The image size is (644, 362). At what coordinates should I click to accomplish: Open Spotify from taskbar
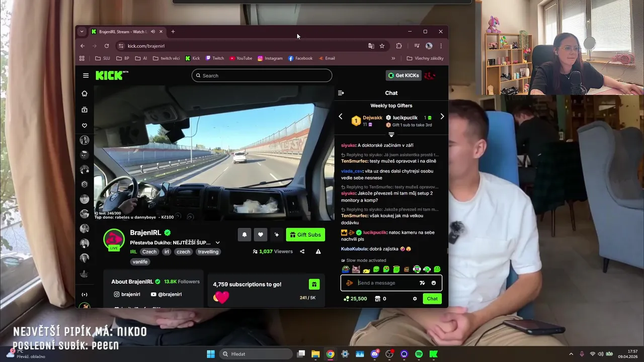pos(419,354)
